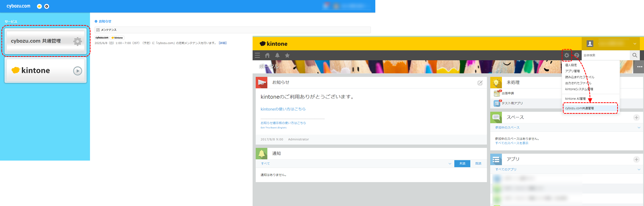Click the star bookmarks icon
The width and height of the screenshot is (644, 206).
point(287,55)
